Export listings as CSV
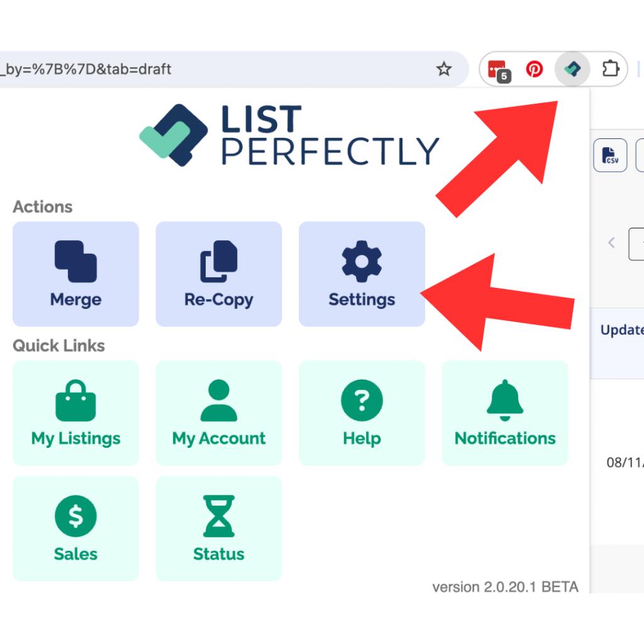644x644 pixels. 610,155
